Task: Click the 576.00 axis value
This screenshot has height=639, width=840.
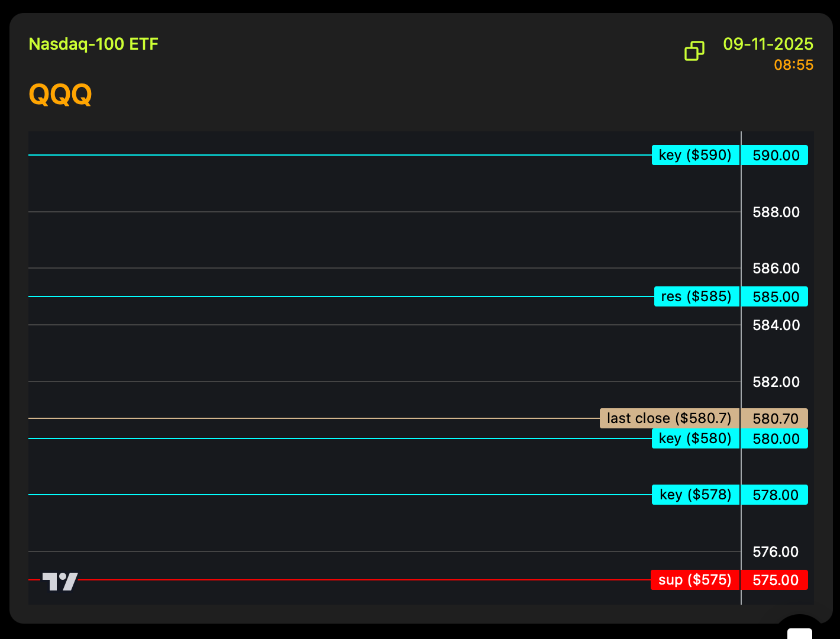Action: [x=776, y=551]
